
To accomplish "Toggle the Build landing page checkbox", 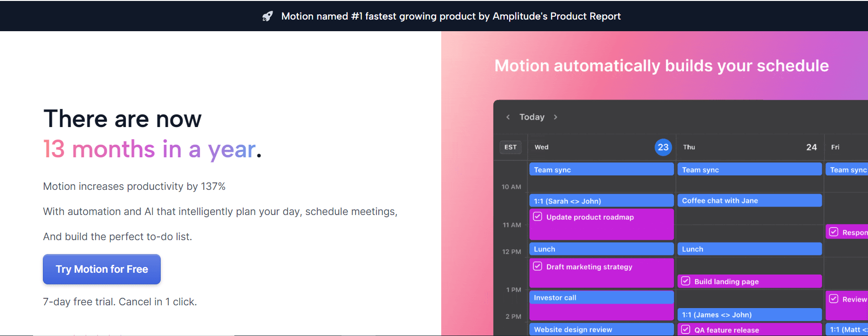I will coord(685,281).
